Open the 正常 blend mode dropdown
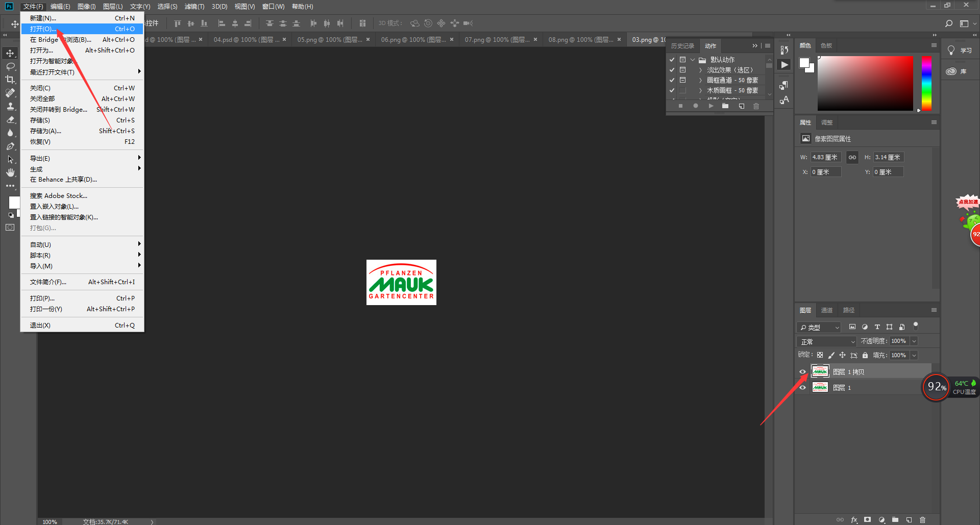The height and width of the screenshot is (525, 980). (826, 341)
